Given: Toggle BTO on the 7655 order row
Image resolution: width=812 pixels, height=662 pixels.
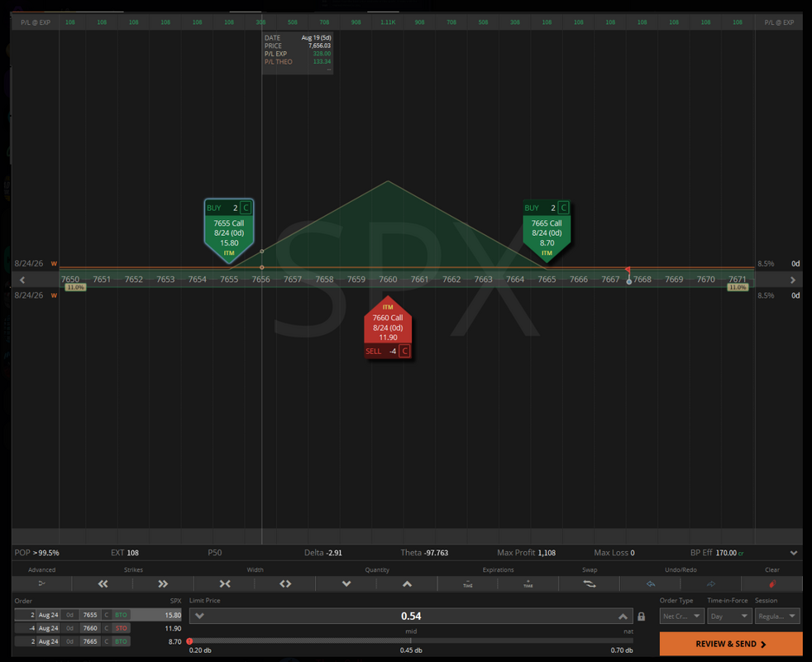Looking at the screenshot, I should [122, 615].
